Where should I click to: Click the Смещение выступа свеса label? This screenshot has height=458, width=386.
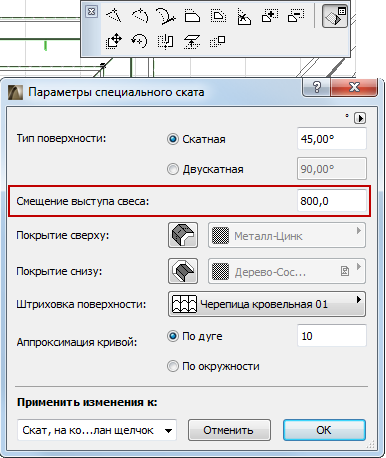click(x=83, y=201)
